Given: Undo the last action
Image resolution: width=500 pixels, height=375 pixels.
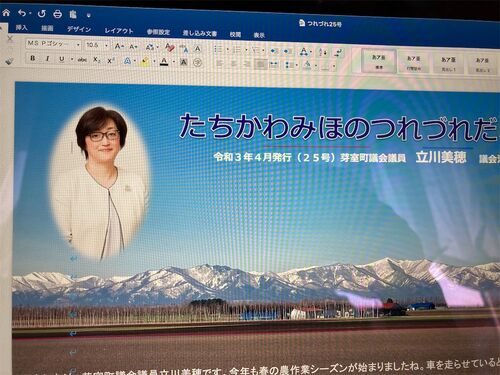Looking at the screenshot, I should tap(22, 13).
